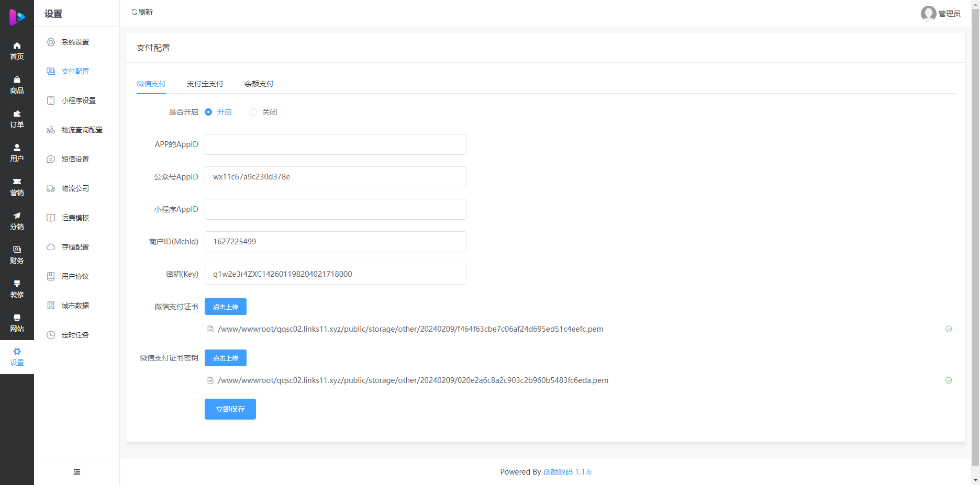
Task: Click the 物流公司 truck icon
Action: [51, 188]
